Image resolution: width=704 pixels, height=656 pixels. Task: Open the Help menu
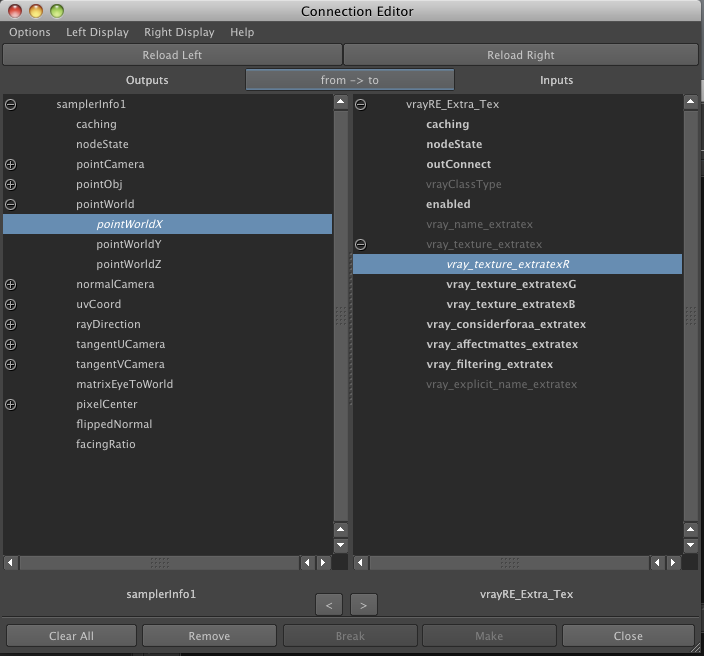[x=242, y=32]
